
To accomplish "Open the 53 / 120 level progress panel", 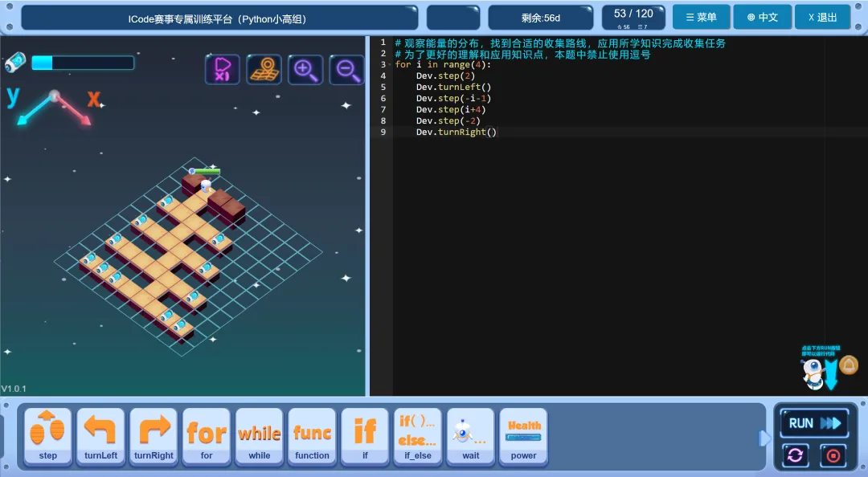I will [x=633, y=18].
